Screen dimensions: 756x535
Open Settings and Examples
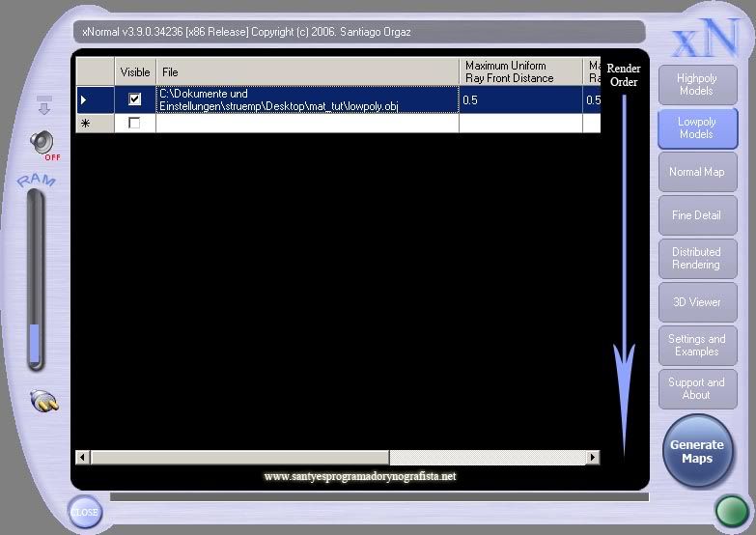click(x=697, y=346)
